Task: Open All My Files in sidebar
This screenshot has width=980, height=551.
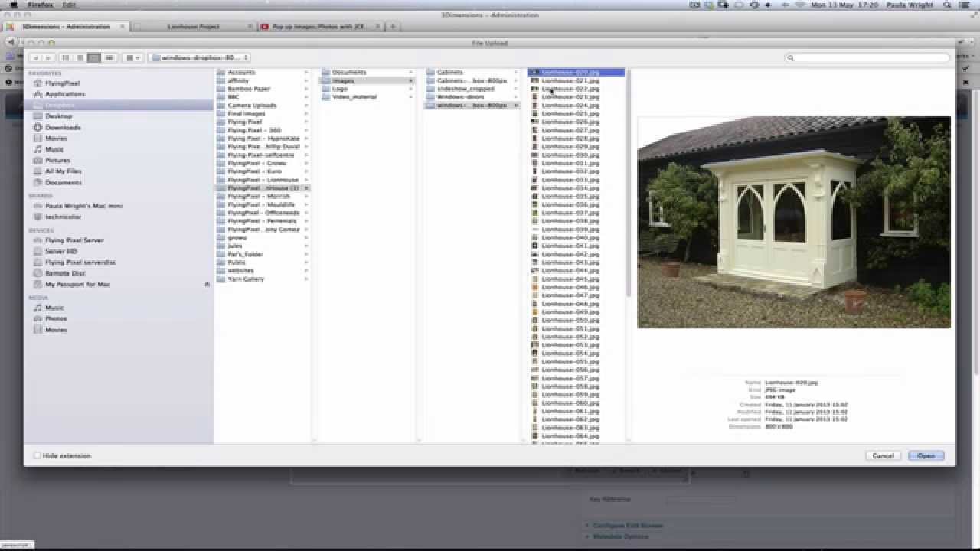Action: [x=63, y=171]
